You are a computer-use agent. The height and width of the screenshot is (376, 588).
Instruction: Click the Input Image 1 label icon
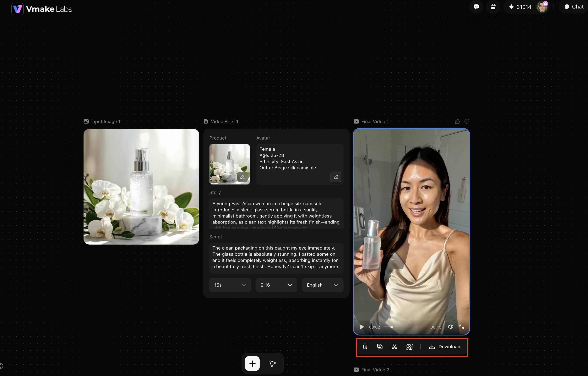coord(86,121)
